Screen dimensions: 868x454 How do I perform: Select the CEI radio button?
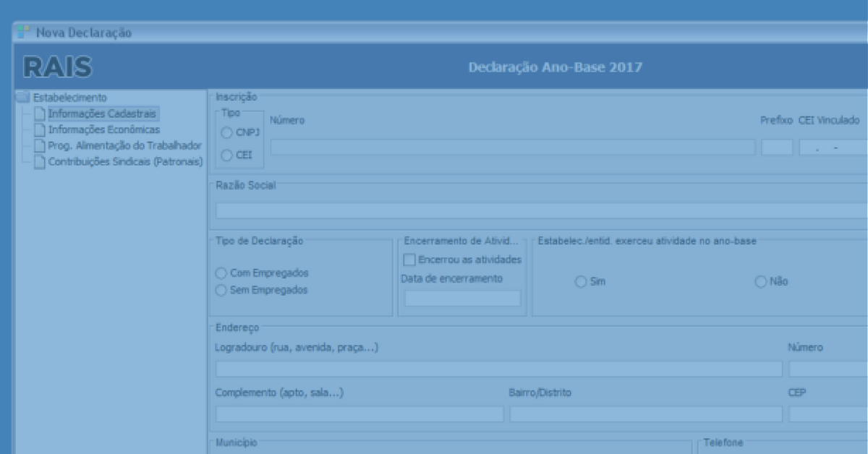[x=226, y=155]
